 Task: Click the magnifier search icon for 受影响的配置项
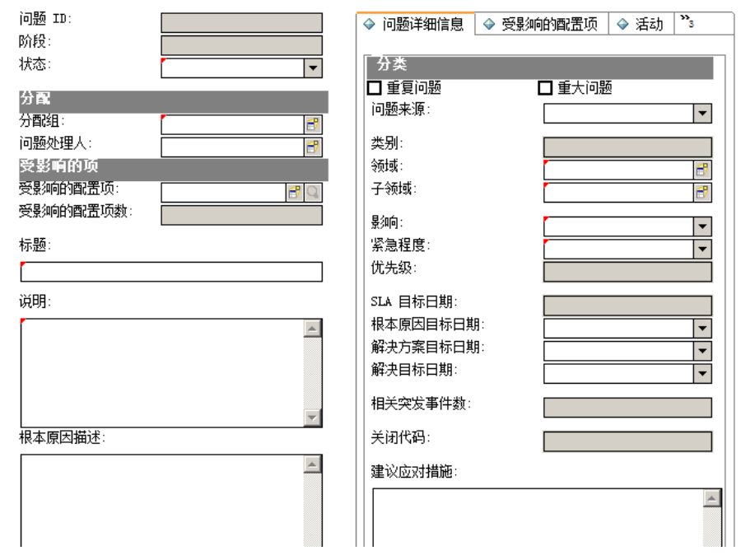[313, 193]
